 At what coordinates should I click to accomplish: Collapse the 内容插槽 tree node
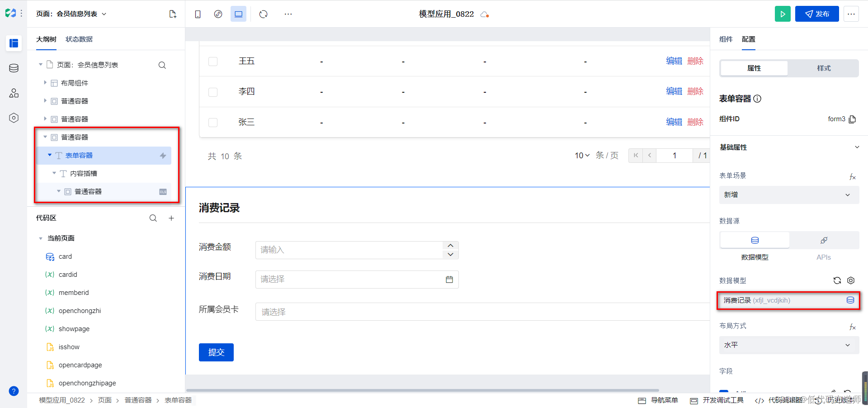click(54, 173)
